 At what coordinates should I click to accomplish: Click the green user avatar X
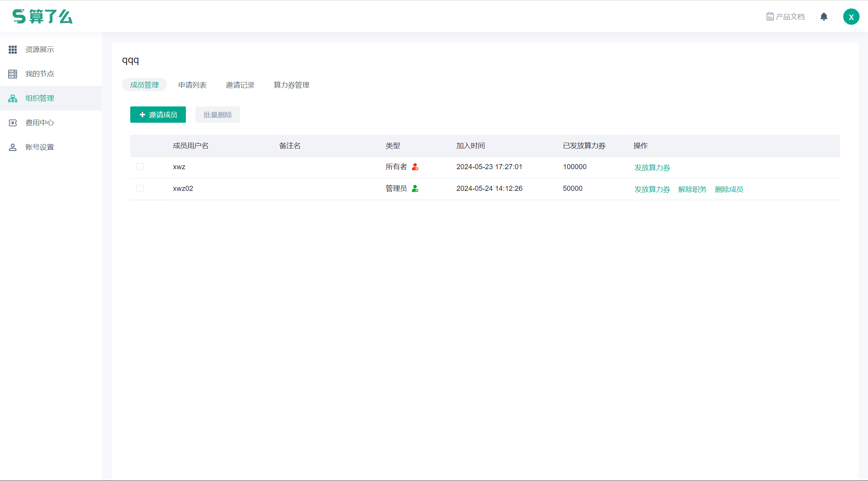pos(851,17)
